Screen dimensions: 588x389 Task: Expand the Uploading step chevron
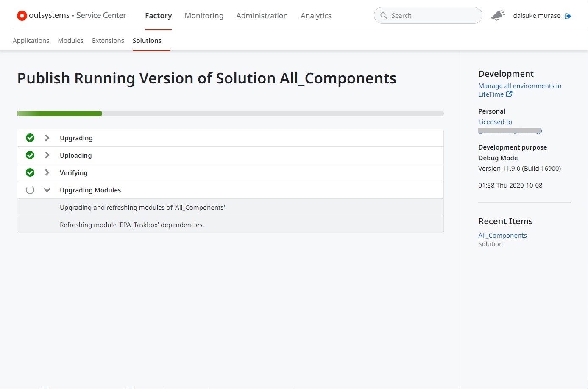click(x=47, y=155)
